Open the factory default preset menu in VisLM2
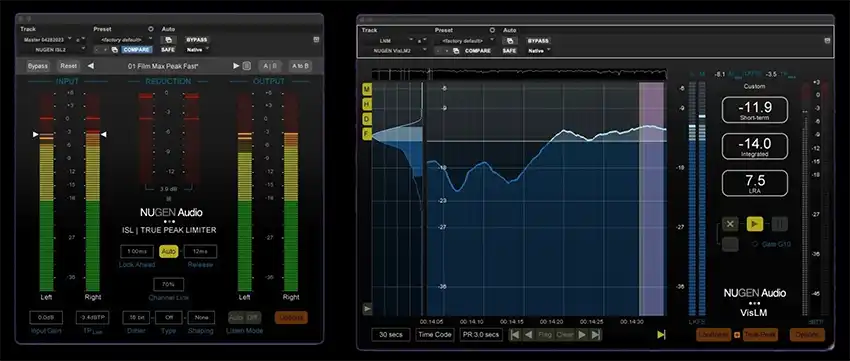The height and width of the screenshot is (361, 850). coord(465,41)
